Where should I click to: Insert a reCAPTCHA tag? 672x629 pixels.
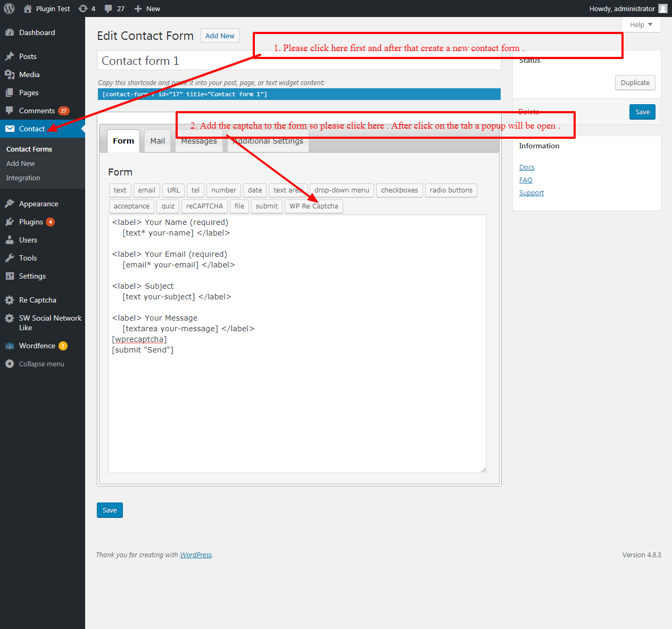(x=204, y=206)
